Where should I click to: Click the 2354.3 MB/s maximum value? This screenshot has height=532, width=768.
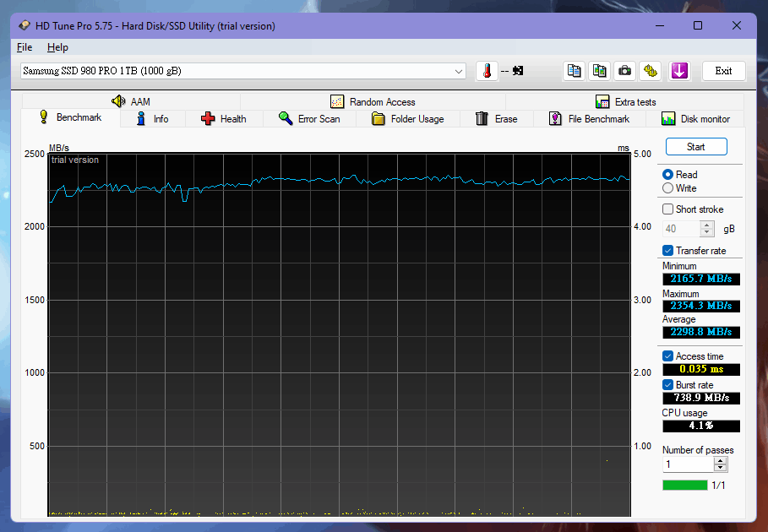tap(701, 306)
